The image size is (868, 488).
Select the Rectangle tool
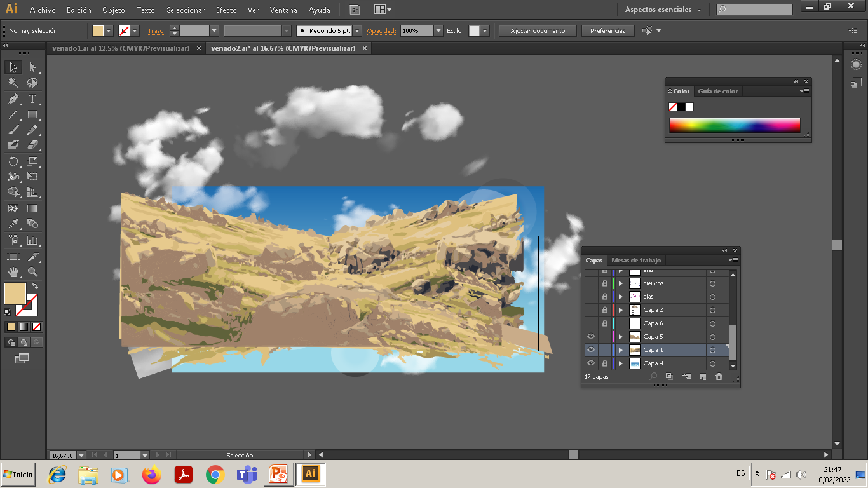point(32,114)
